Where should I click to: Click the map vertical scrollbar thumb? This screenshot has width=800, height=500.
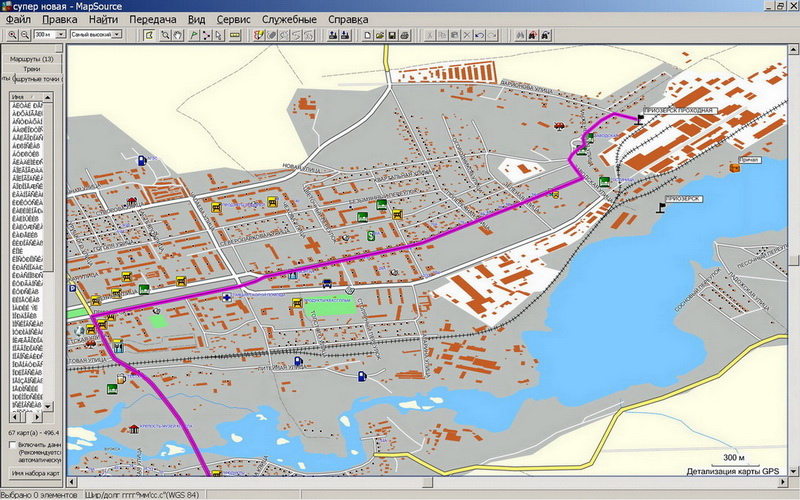793,260
